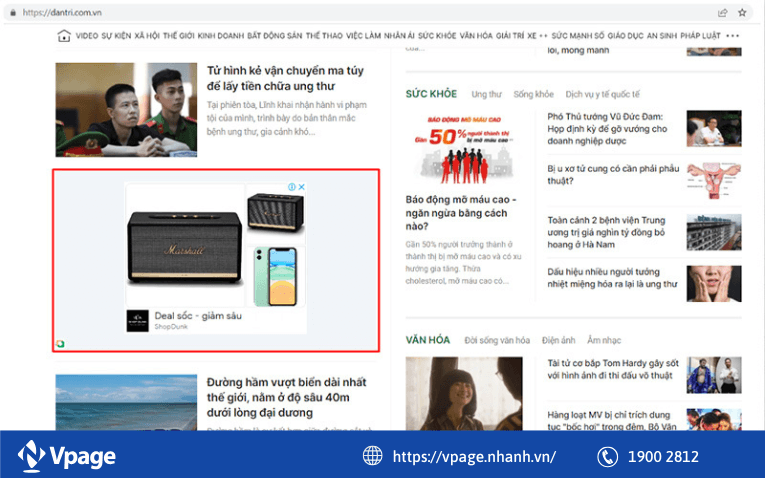Open the VIDEO menu item
The width and height of the screenshot is (765, 478).
[x=87, y=36]
